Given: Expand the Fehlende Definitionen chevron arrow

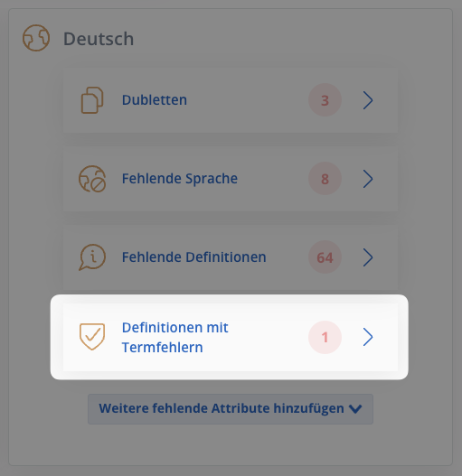Looking at the screenshot, I should [368, 257].
